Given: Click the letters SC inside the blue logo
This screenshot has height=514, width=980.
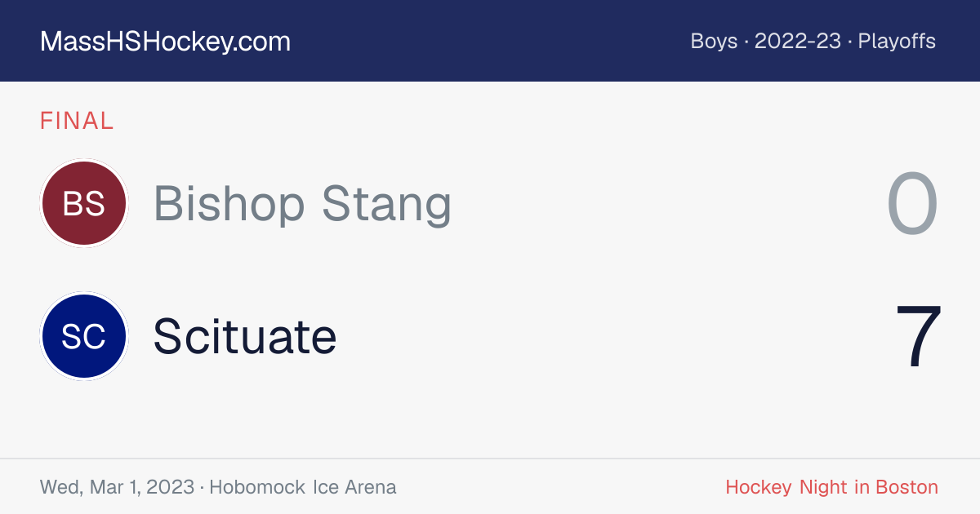Looking at the screenshot, I should pyautogui.click(x=84, y=336).
